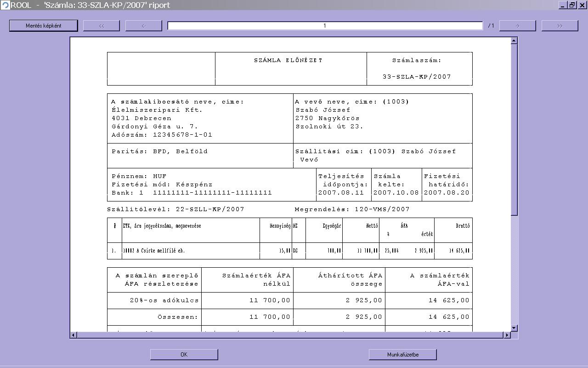Jump to first page with << button

102,26
